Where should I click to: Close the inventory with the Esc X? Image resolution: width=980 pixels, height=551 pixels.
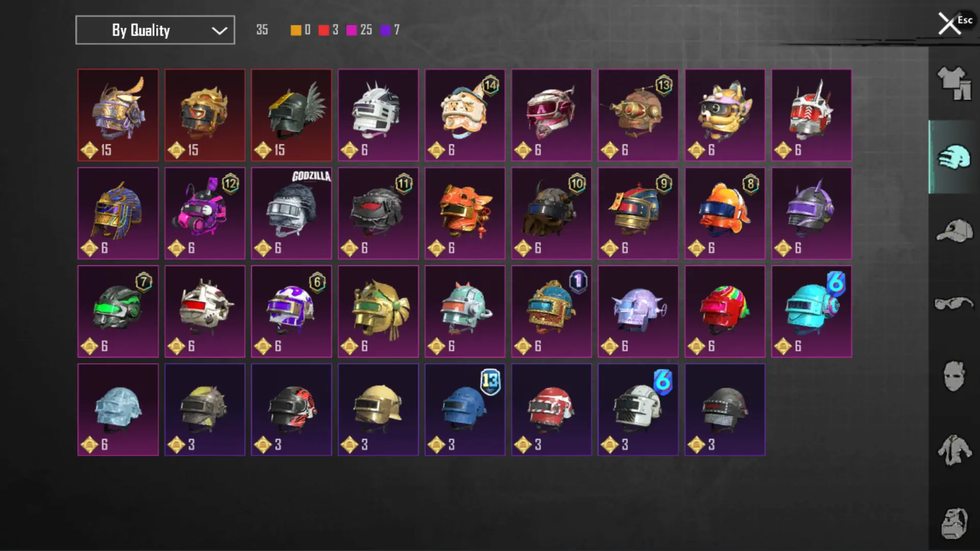(x=950, y=23)
